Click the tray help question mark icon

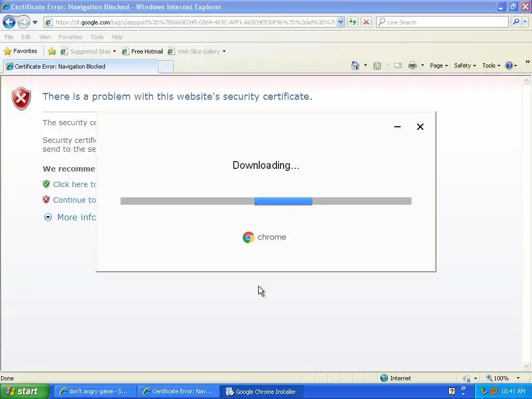tap(451, 392)
